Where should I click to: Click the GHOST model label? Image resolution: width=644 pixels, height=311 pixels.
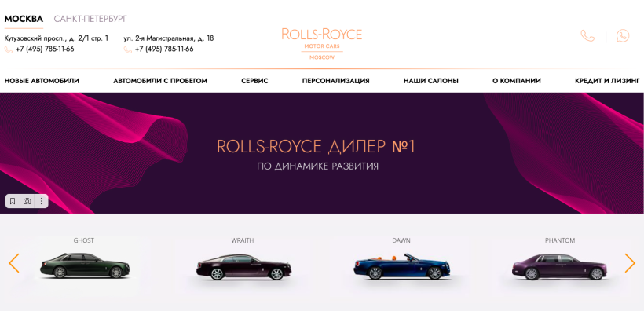coord(84,240)
